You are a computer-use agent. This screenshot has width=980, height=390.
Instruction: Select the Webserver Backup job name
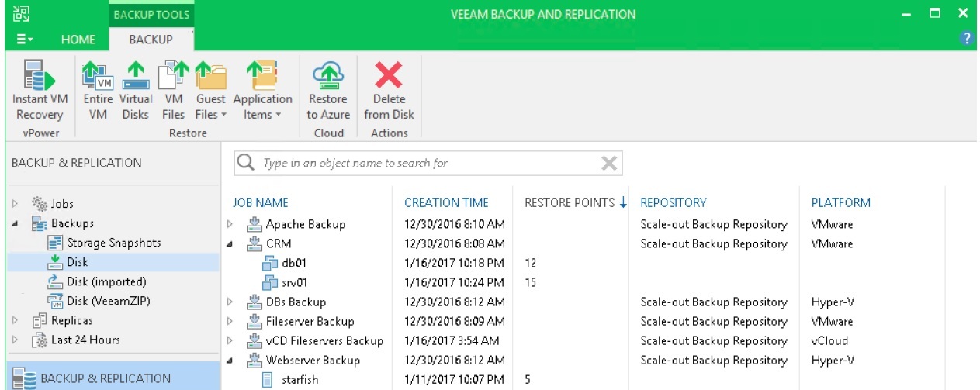[313, 360]
